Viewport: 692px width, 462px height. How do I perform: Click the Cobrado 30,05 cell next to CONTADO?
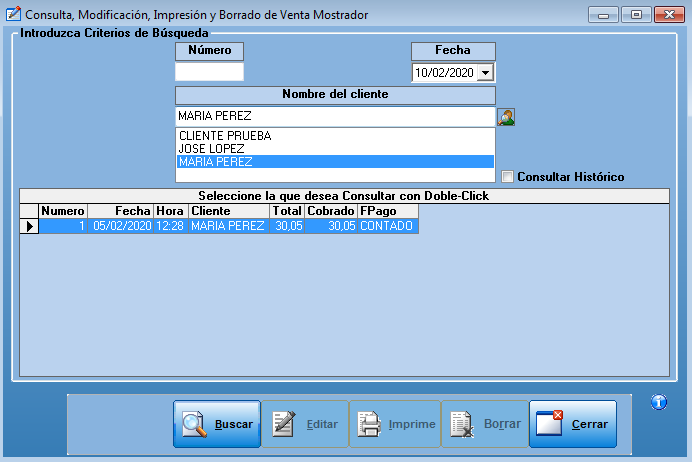(331, 226)
